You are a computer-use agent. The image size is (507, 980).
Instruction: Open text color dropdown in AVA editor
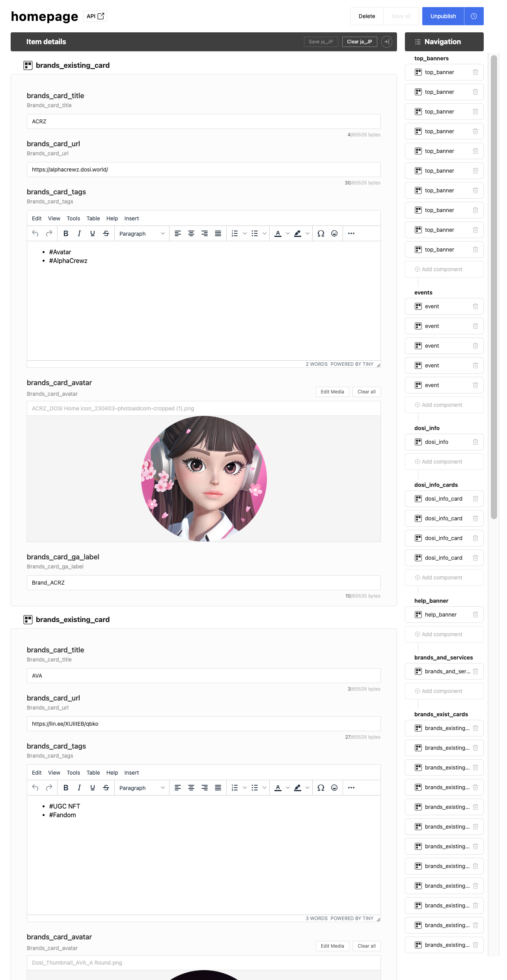coord(288,788)
